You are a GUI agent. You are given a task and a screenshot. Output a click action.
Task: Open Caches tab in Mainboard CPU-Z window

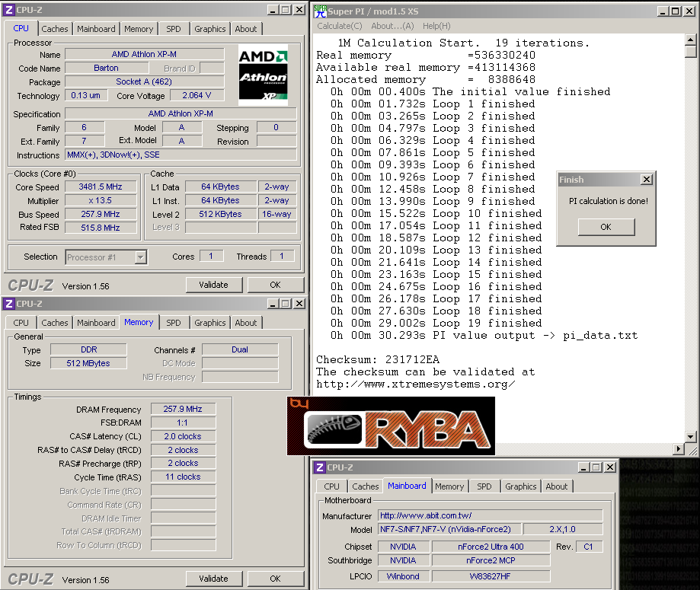[365, 486]
